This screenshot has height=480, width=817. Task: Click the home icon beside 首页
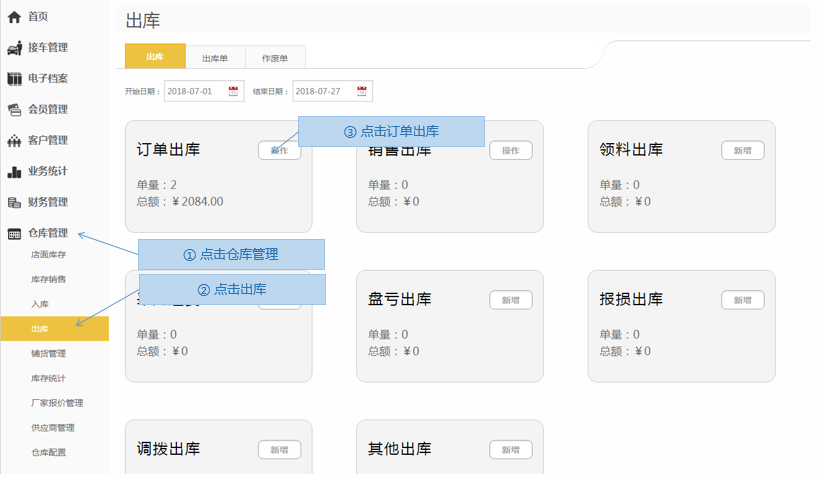tap(14, 17)
